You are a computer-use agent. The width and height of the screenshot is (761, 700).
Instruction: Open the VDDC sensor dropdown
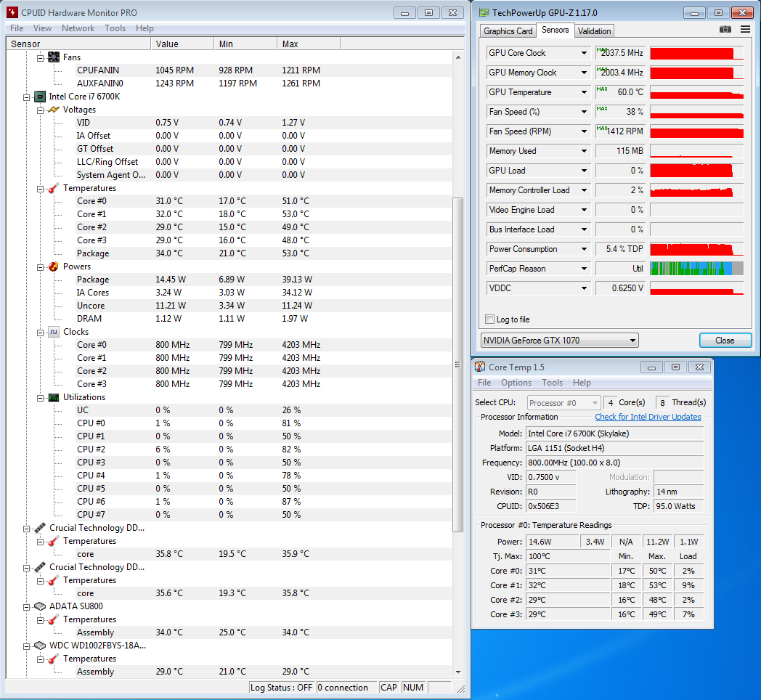585,288
